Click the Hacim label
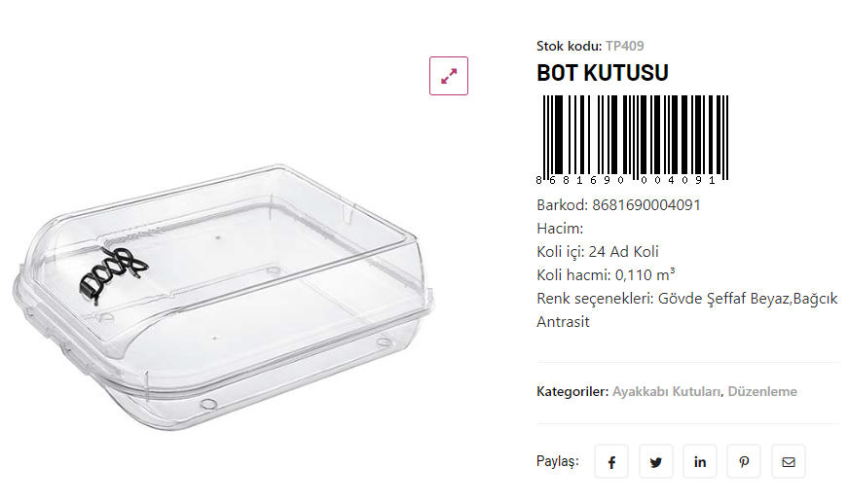The height and width of the screenshot is (504, 848). [560, 228]
